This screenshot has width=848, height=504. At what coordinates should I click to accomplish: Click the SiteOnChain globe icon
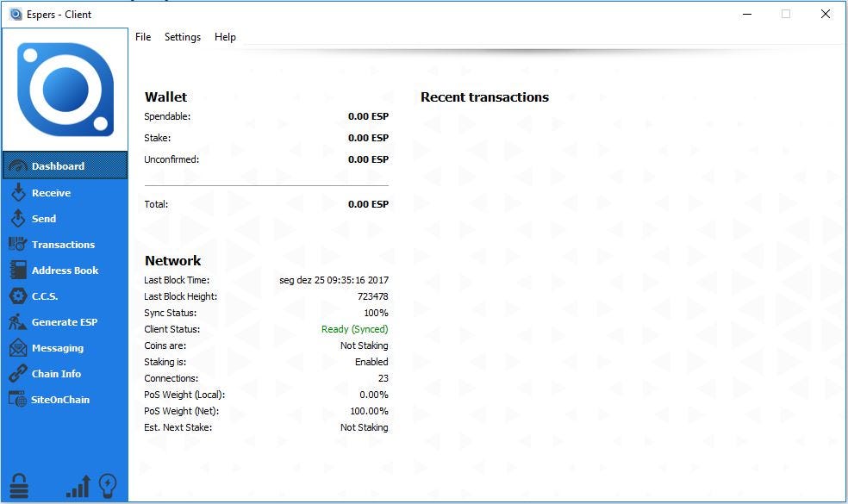point(17,399)
